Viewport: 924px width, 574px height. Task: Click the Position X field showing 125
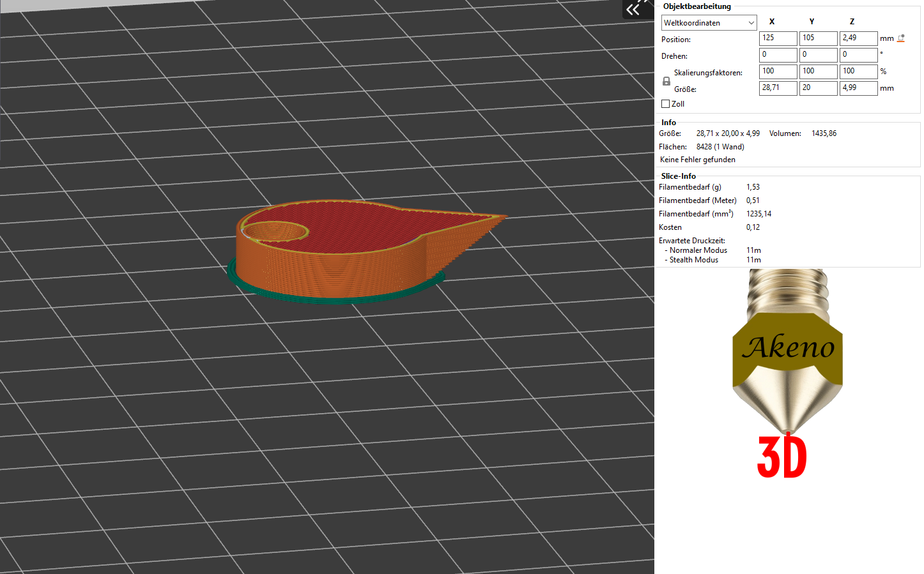tap(778, 38)
